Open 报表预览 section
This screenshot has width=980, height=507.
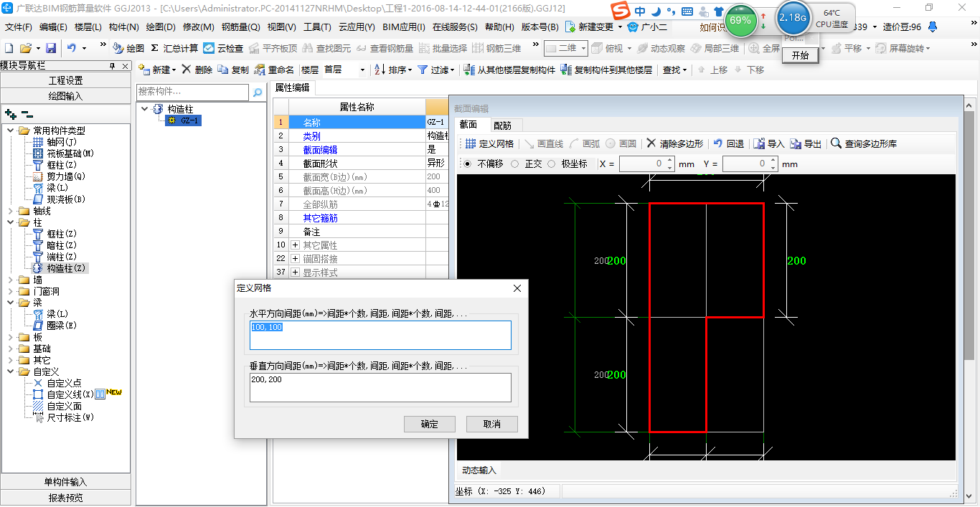coord(66,497)
